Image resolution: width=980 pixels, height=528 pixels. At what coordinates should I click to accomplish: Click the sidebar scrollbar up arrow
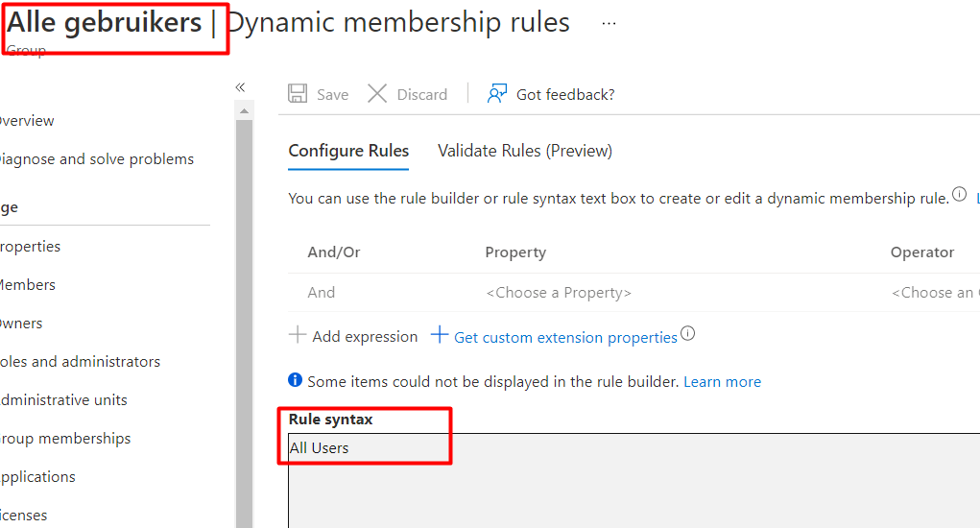(x=244, y=111)
